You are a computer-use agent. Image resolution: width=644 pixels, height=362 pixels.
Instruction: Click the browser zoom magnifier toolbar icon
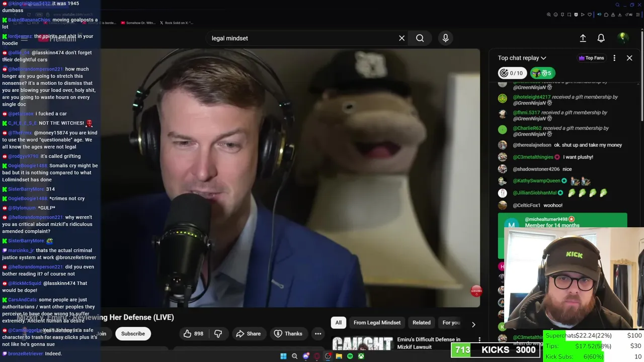pyautogui.click(x=548, y=15)
